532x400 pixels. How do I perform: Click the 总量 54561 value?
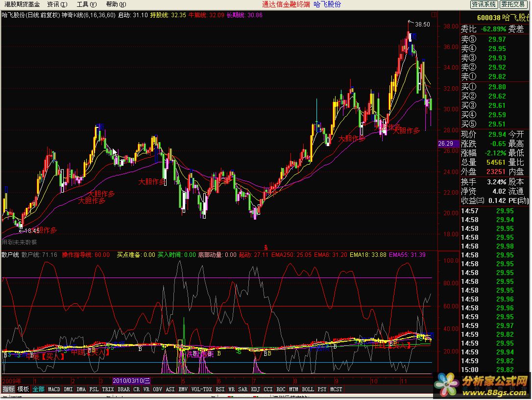[x=496, y=163]
